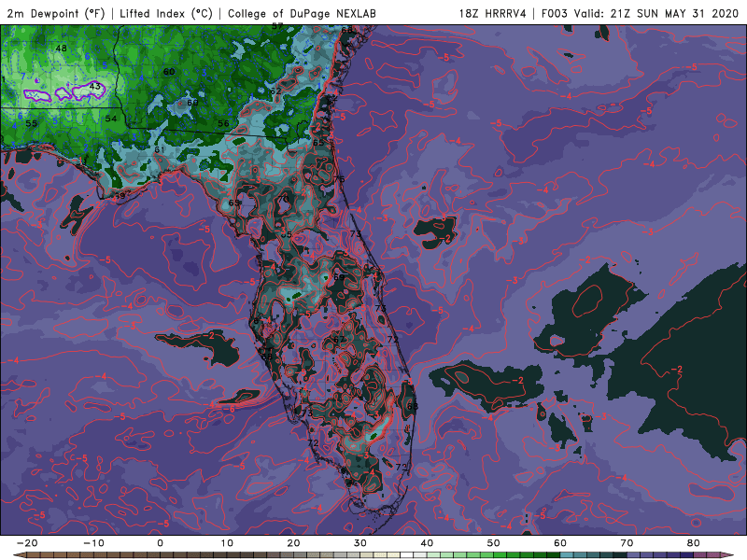The height and width of the screenshot is (560, 747).
Task: Click the '18Z HRRRV4' model run label
Action: click(493, 14)
